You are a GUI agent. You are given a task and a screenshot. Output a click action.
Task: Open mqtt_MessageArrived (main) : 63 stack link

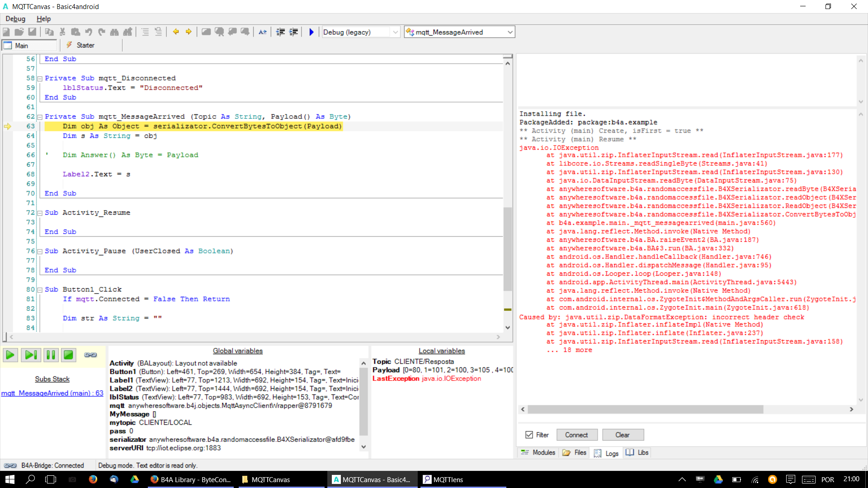point(52,393)
